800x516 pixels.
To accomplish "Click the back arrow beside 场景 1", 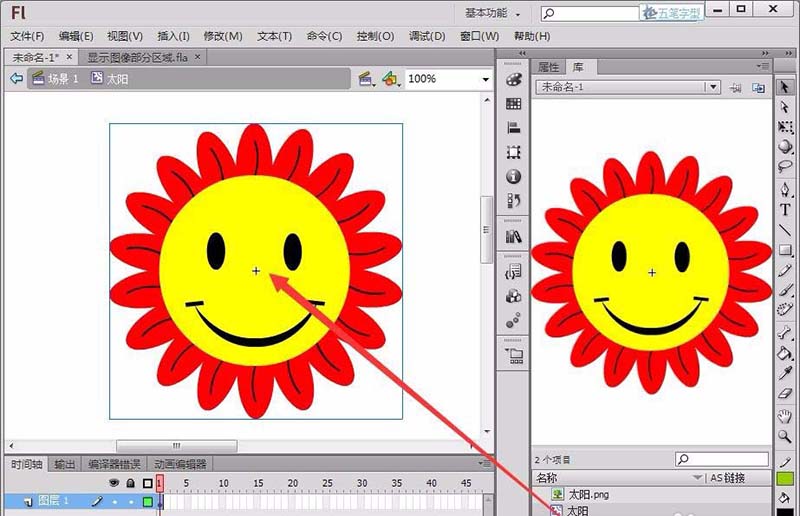I will [x=17, y=79].
